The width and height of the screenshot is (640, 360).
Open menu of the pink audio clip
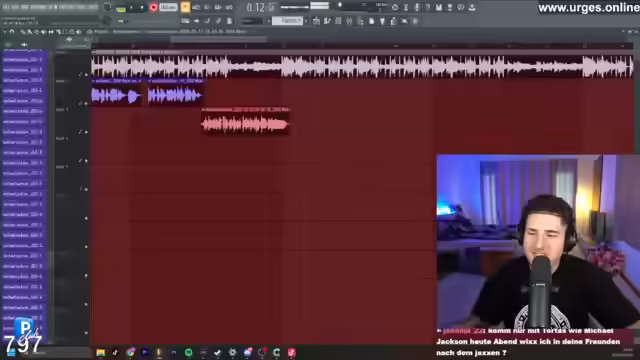coord(203,109)
